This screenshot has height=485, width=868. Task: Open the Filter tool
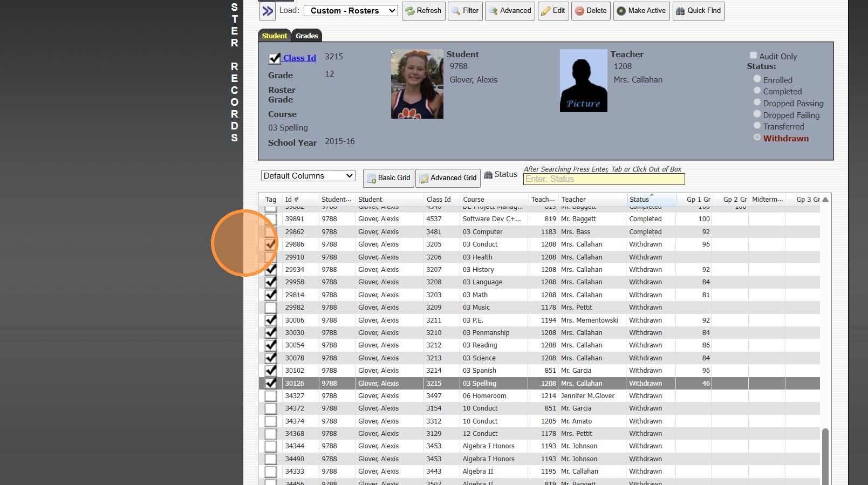point(456,11)
